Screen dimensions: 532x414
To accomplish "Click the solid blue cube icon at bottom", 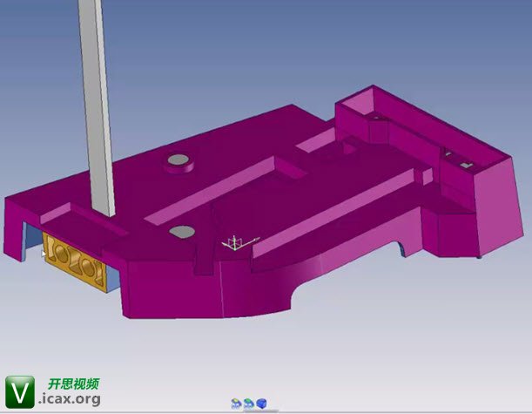I will pos(261,404).
